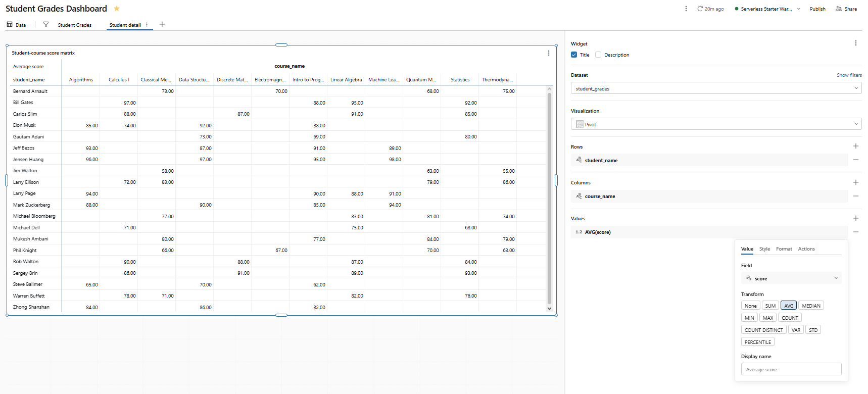Viewport: 868px width, 394px height.
Task: Switch to the Student Grades tab
Action: (x=75, y=25)
